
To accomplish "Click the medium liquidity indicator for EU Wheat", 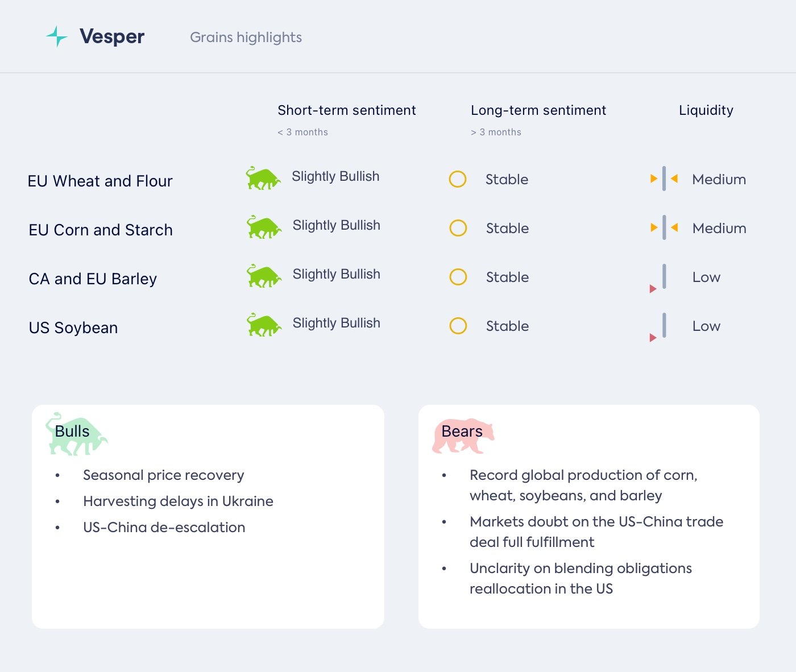I will pos(664,179).
